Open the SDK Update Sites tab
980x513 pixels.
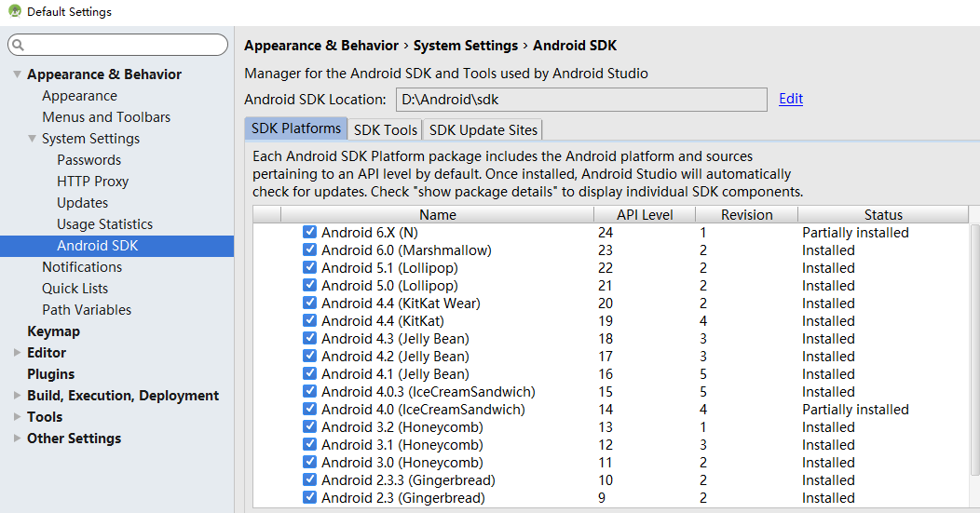click(483, 130)
